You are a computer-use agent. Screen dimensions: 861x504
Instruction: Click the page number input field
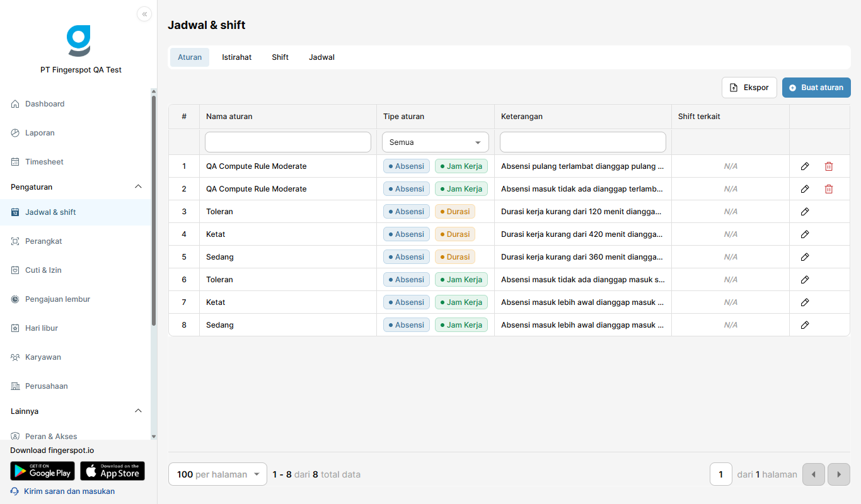(721, 474)
